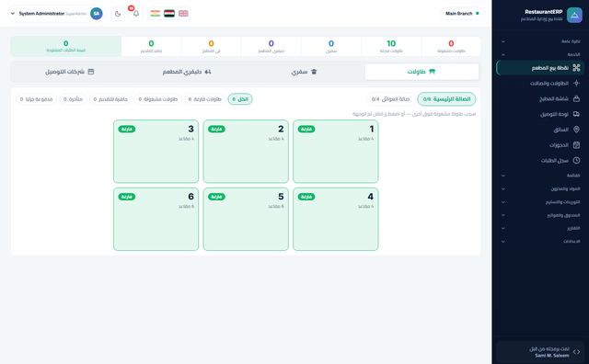This screenshot has width=589, height=364.
Task: Click the open orders value green card
Action: 65,46
